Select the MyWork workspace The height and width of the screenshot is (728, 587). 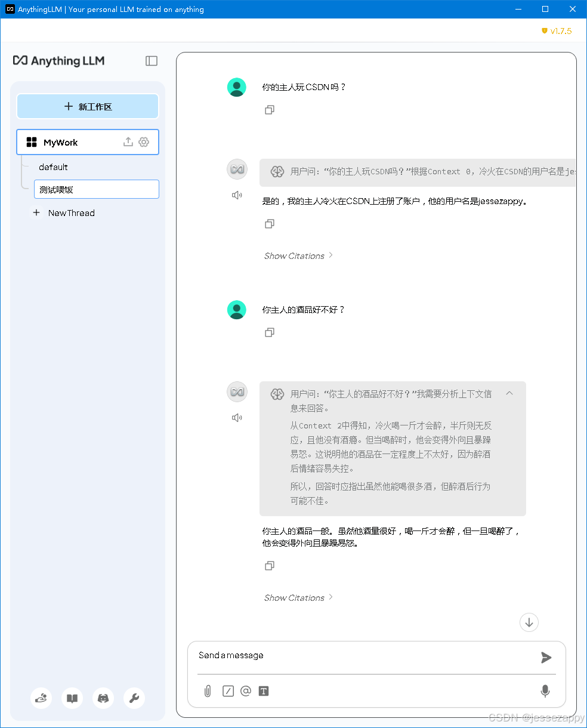[88, 142]
